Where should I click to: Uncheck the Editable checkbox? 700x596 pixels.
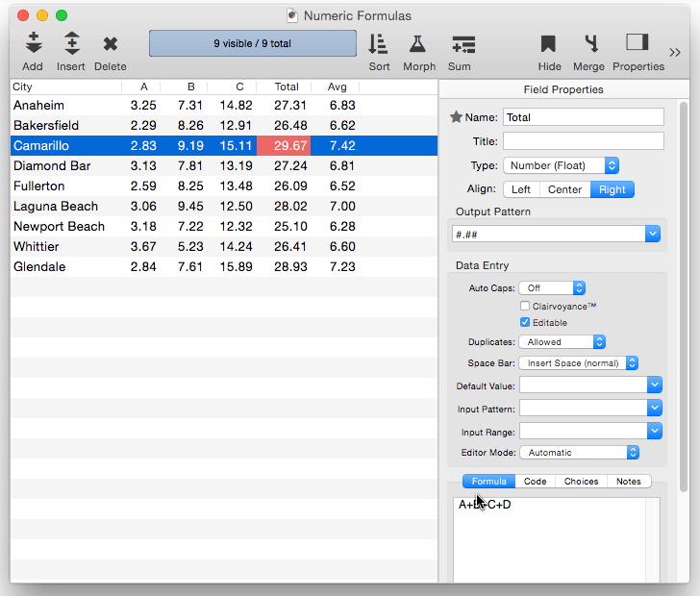(x=525, y=323)
